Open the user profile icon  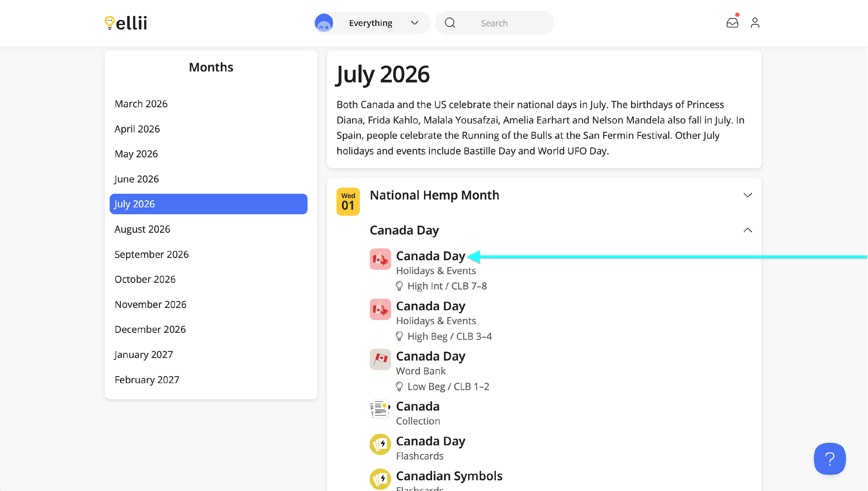(755, 23)
